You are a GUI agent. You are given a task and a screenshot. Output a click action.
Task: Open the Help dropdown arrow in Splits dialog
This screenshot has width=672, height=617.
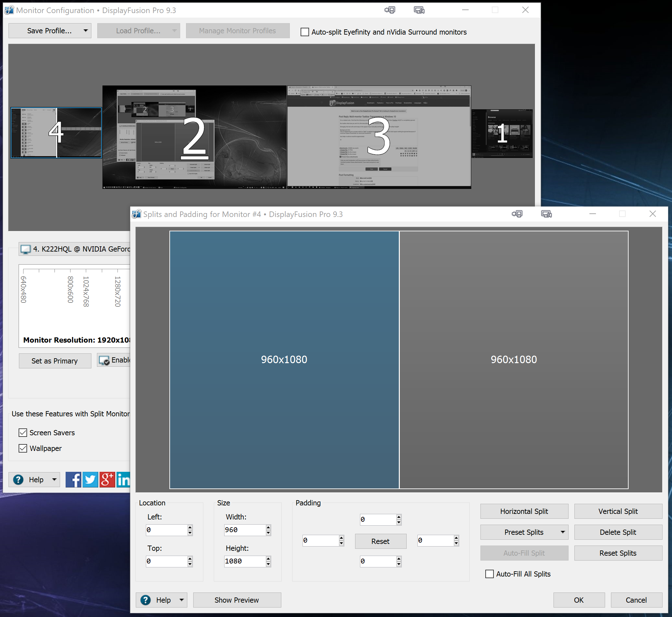tap(182, 600)
